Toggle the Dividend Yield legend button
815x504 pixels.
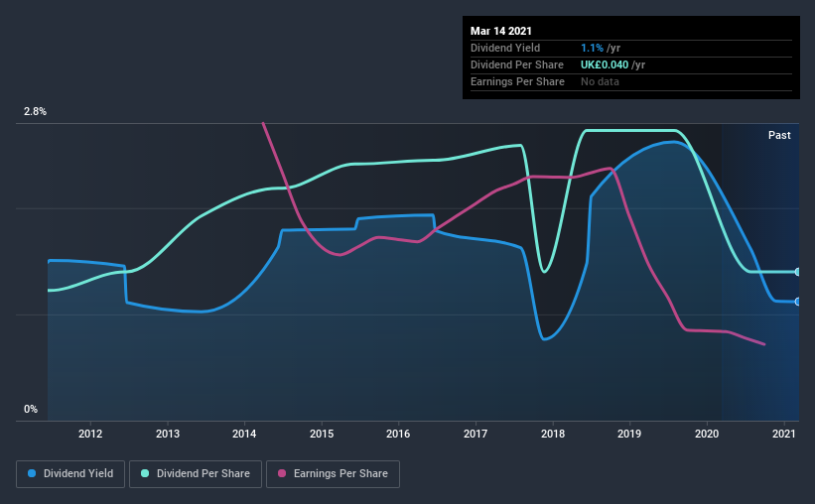(x=70, y=474)
